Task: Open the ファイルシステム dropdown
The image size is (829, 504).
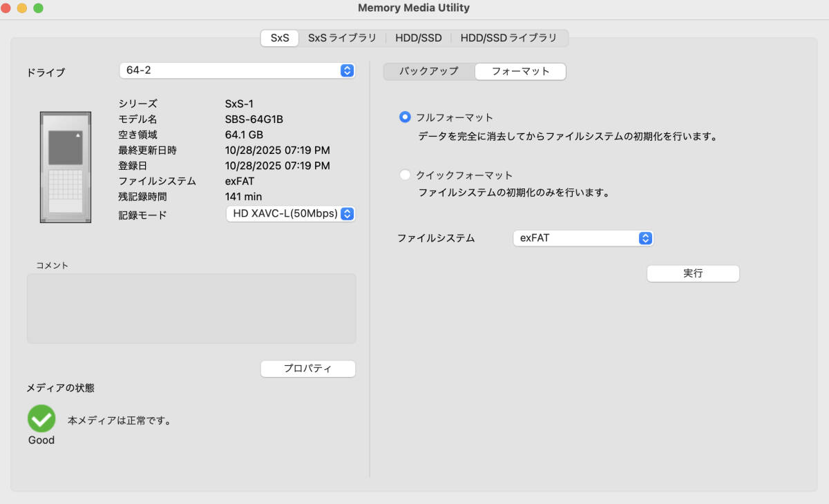Action: click(583, 238)
